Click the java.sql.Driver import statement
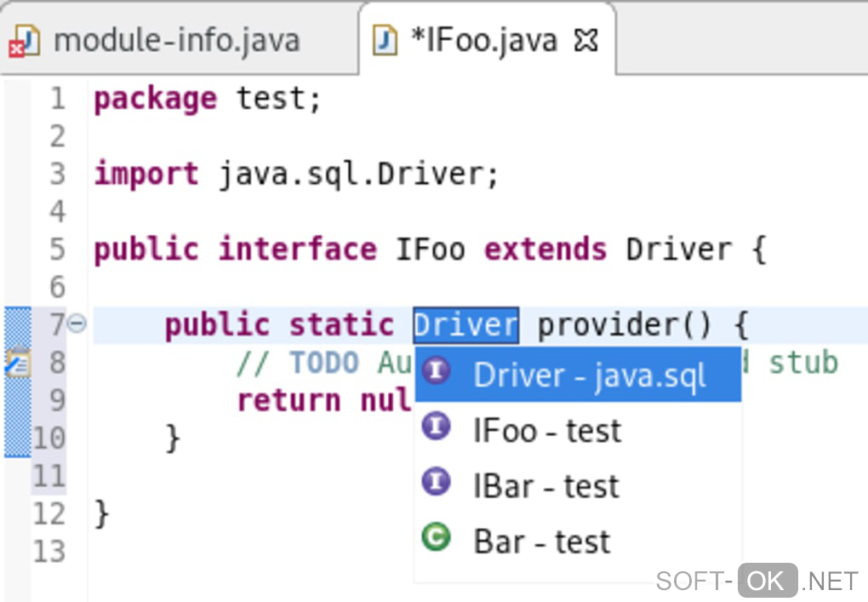This screenshot has height=602, width=868. [x=358, y=175]
